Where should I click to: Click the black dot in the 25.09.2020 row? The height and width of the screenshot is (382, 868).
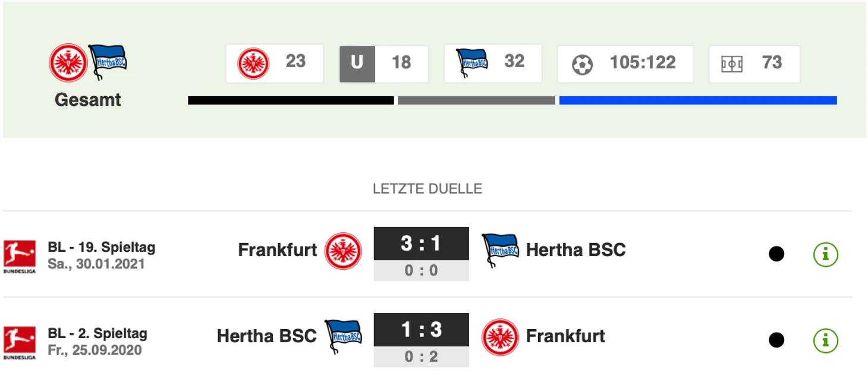[776, 340]
